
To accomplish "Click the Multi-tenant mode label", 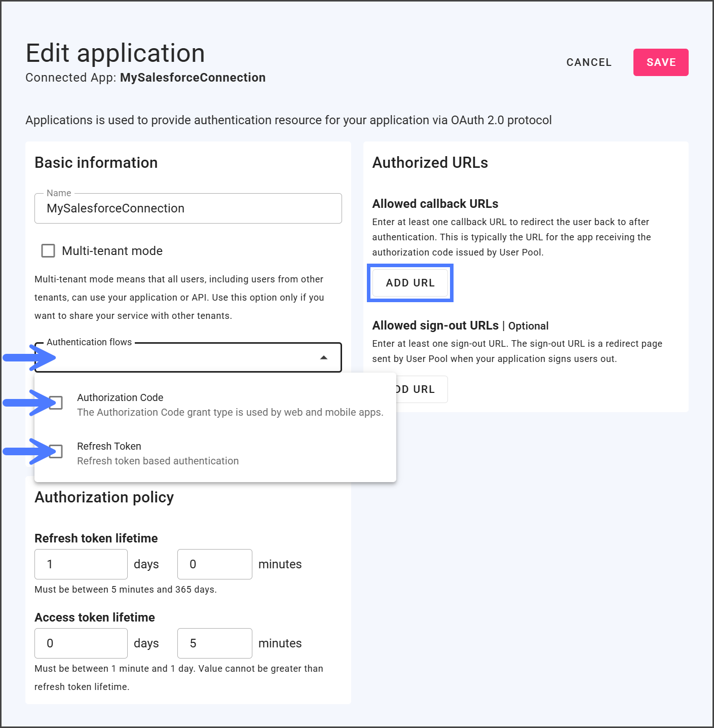I will point(112,251).
